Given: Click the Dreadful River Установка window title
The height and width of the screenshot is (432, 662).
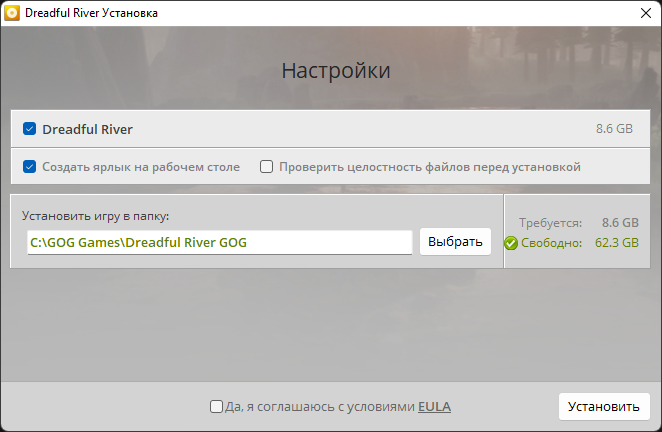Looking at the screenshot, I should coord(91,13).
